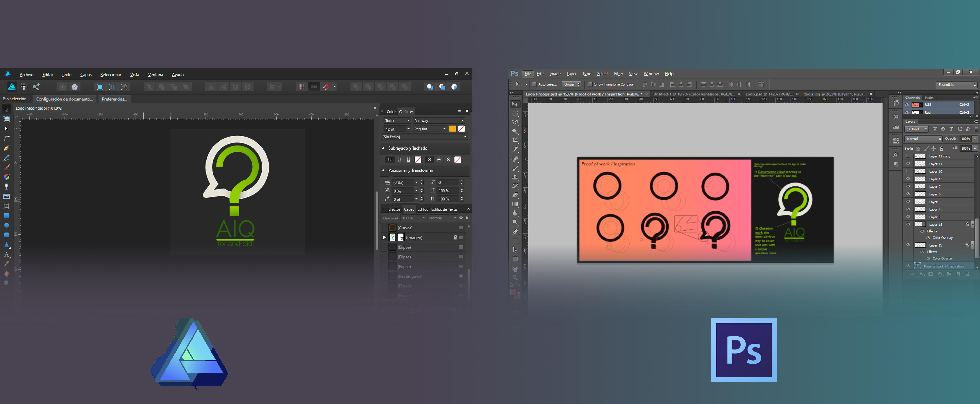Screen dimensions: 980x404
Task: Select the Lasso tool in Photoshop
Action: click(x=515, y=122)
